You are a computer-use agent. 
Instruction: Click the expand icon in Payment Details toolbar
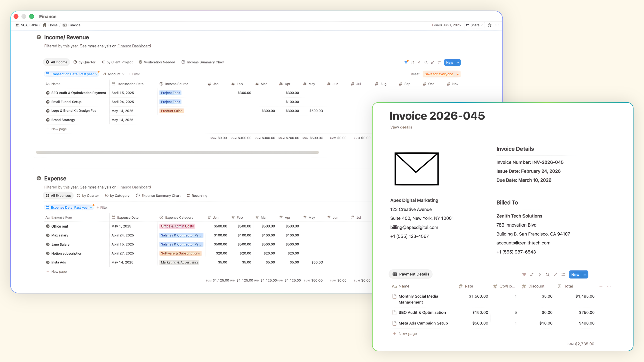[555, 275]
